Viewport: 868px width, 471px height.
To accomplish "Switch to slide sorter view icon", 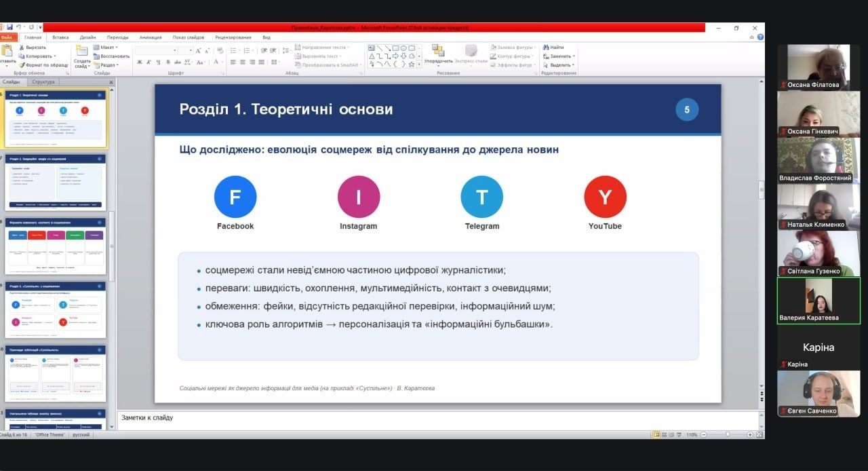I will (x=665, y=434).
